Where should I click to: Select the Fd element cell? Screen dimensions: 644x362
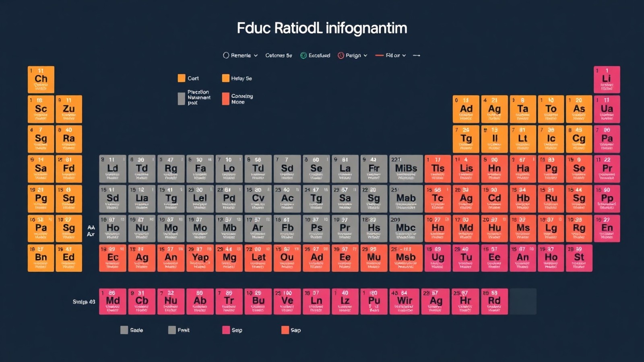coord(69,169)
